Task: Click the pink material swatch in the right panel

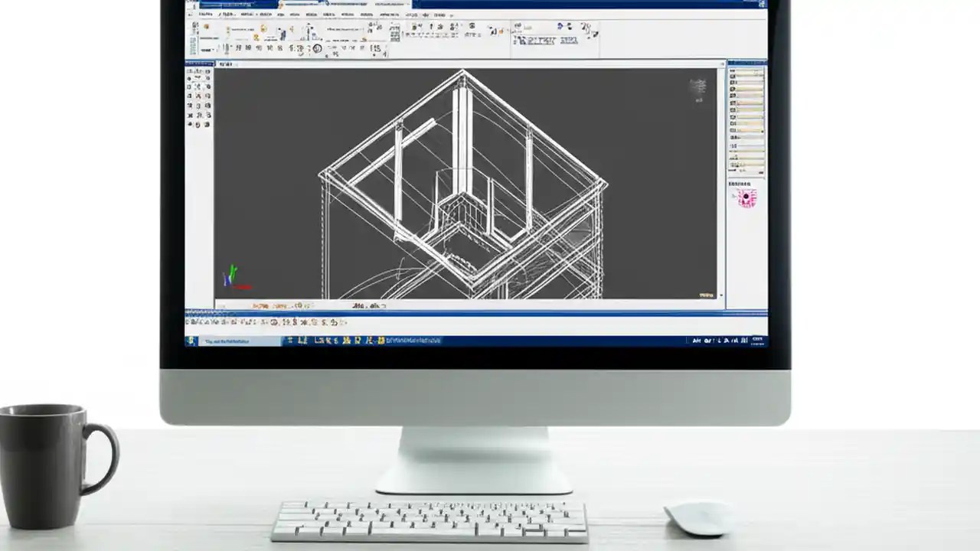Action: point(745,198)
